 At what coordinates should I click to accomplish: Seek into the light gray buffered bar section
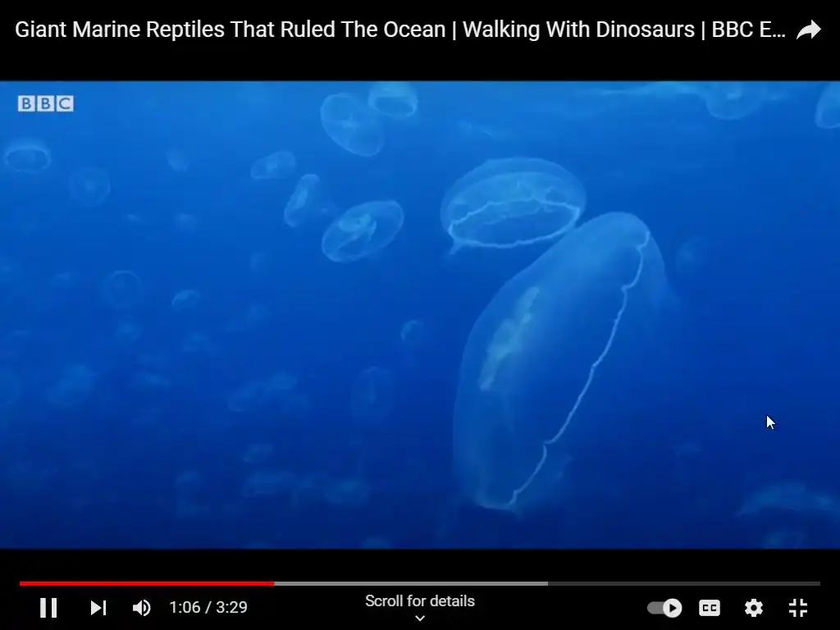411,583
